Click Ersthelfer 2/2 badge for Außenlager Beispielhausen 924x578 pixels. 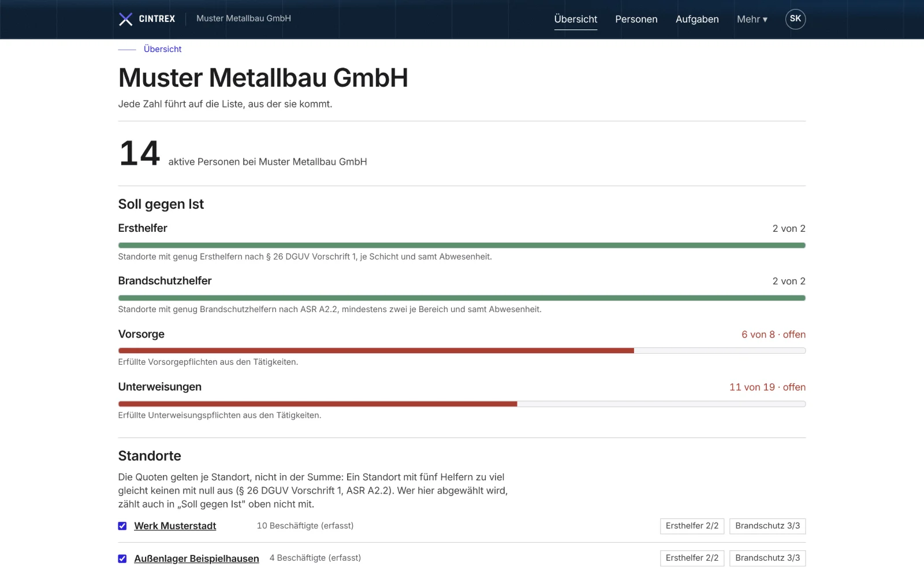(692, 558)
